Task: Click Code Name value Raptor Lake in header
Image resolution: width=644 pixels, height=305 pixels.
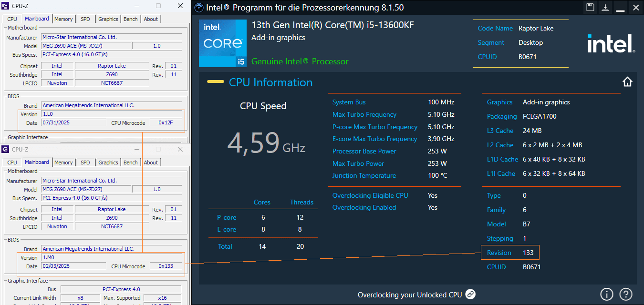Action: click(x=536, y=28)
